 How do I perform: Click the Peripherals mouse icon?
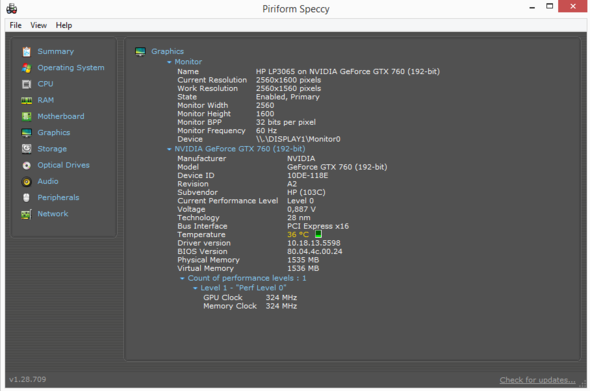click(x=26, y=198)
